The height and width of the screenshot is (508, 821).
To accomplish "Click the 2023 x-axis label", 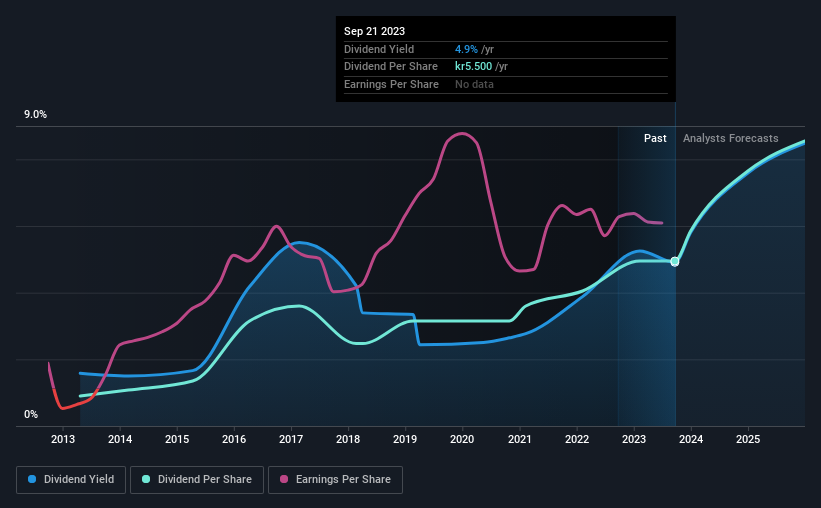I will [x=634, y=439].
